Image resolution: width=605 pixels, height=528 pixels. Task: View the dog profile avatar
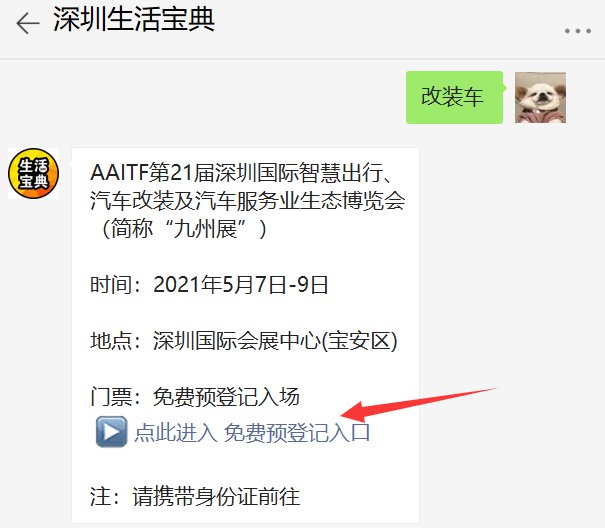pos(540,98)
